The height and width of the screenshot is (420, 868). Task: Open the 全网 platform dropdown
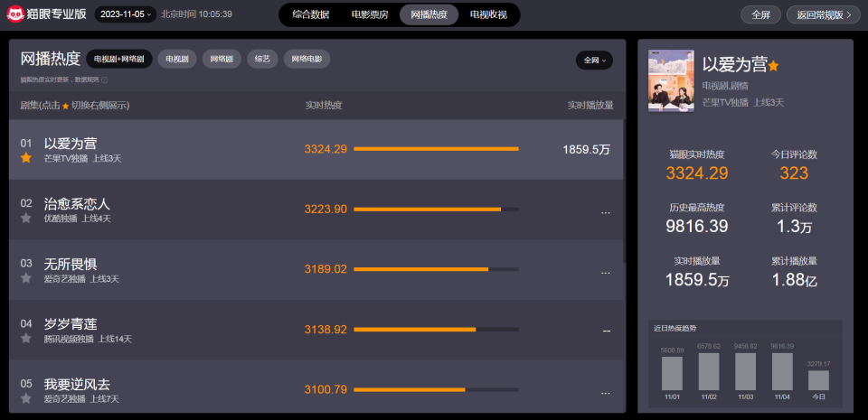coord(594,61)
